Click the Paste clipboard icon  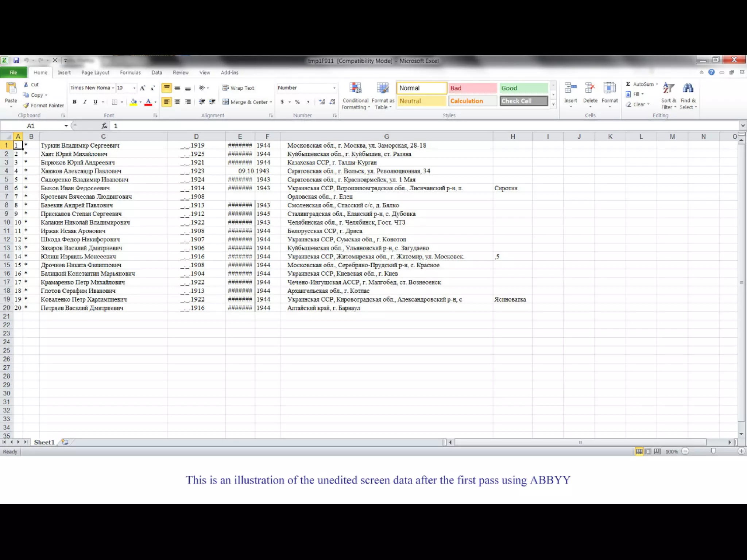11,88
